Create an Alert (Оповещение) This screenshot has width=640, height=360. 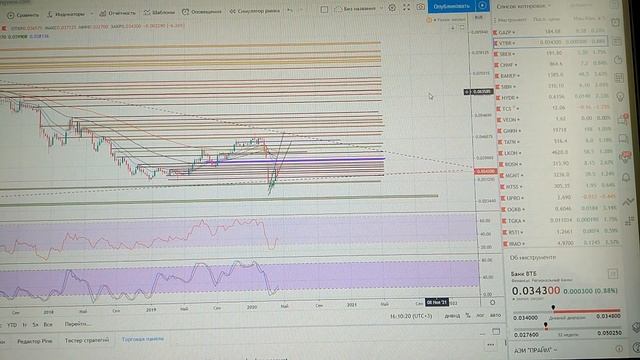tap(201, 11)
